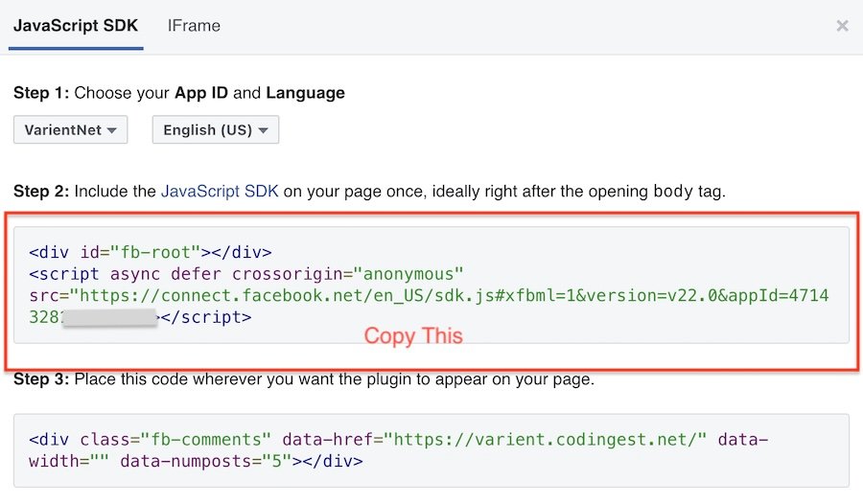Close the code dialog with the X
The height and width of the screenshot is (504, 863).
[842, 26]
